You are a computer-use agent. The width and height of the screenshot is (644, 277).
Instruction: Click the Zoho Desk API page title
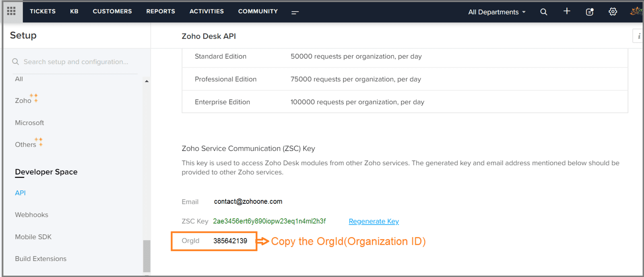coord(209,36)
